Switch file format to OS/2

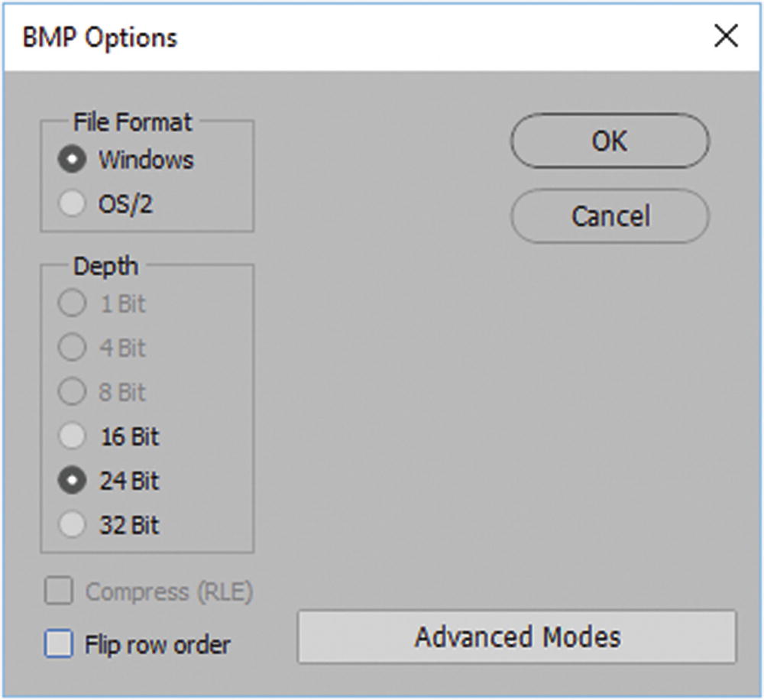(x=73, y=204)
